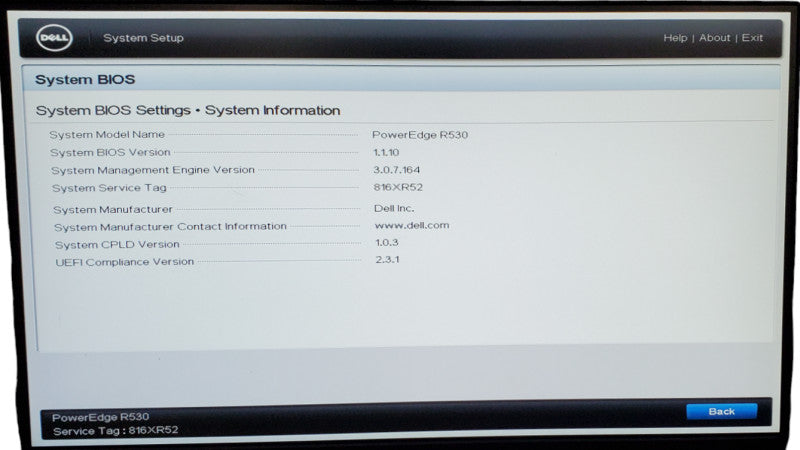Click the Dell logo icon
Image resolution: width=800 pixels, height=450 pixels.
tap(54, 38)
